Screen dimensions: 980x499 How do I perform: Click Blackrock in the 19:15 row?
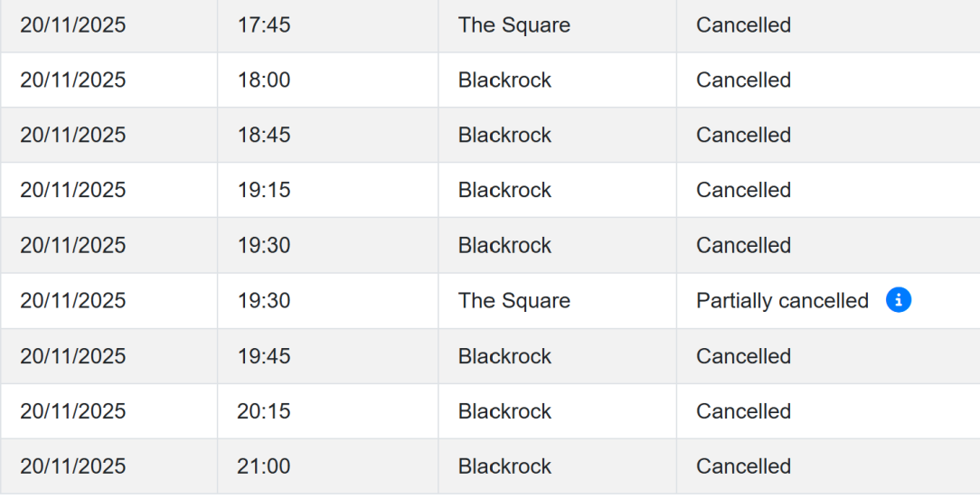pyautogui.click(x=505, y=190)
